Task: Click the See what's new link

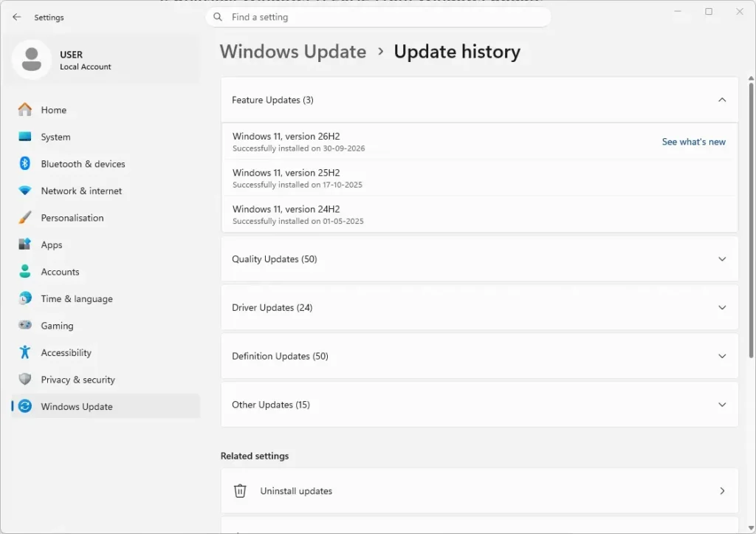Action: click(x=693, y=142)
